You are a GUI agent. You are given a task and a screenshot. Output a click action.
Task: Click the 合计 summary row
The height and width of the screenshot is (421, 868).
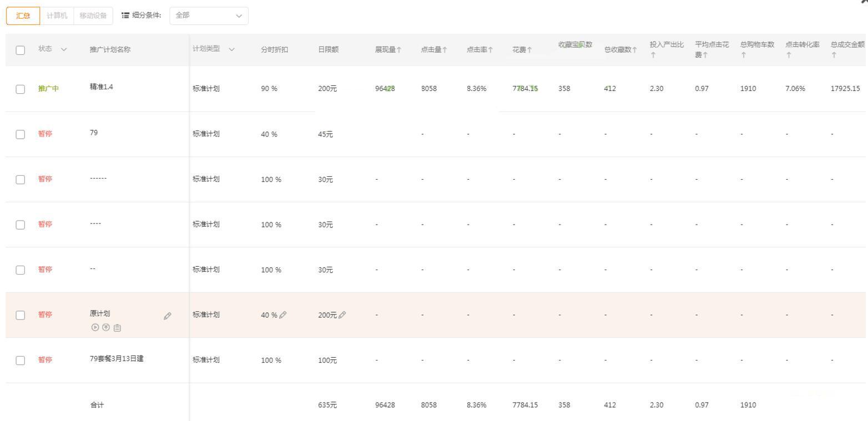tap(97, 405)
